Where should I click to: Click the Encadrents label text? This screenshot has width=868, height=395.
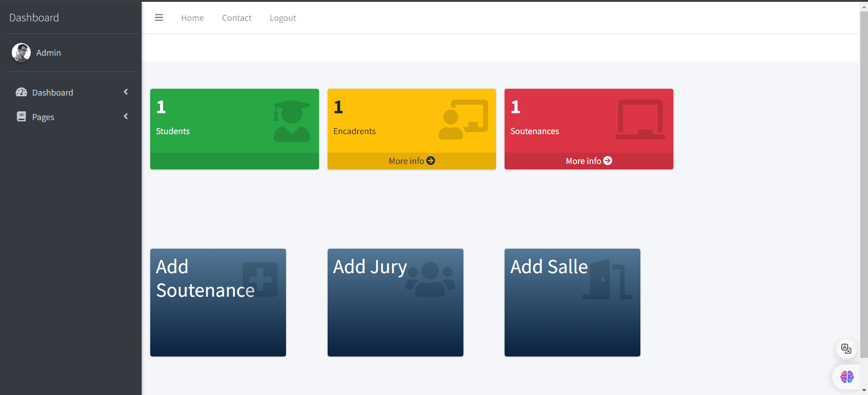(x=354, y=131)
